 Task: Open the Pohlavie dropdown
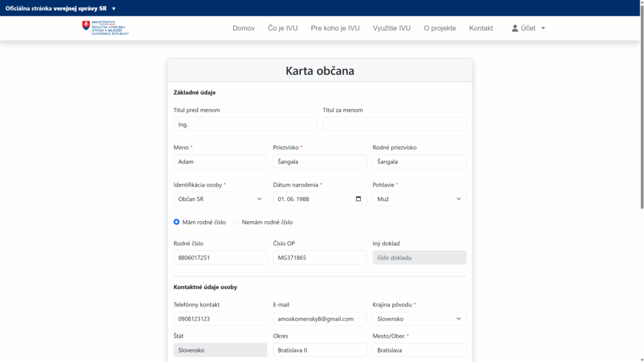(x=419, y=199)
